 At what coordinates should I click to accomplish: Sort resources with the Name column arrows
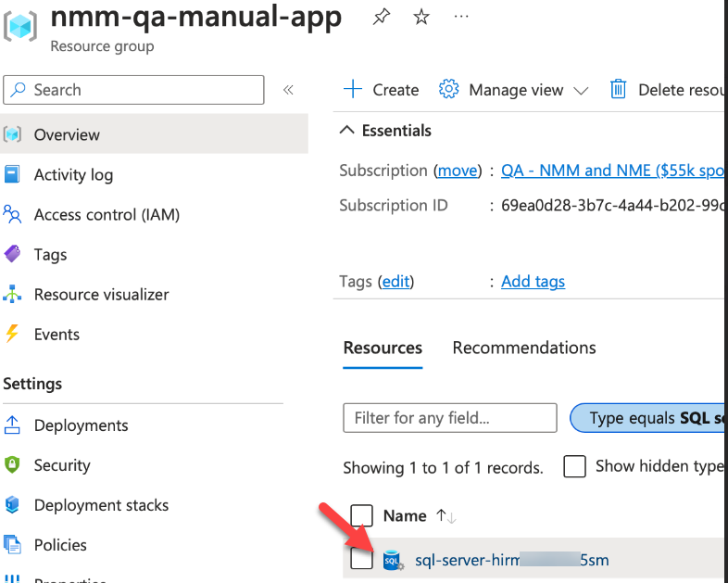pyautogui.click(x=446, y=516)
